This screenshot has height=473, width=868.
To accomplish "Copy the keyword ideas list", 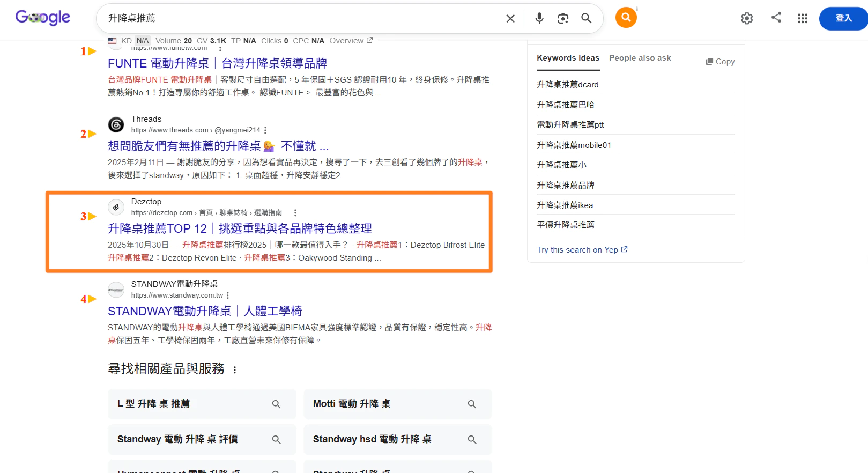I will pos(720,62).
